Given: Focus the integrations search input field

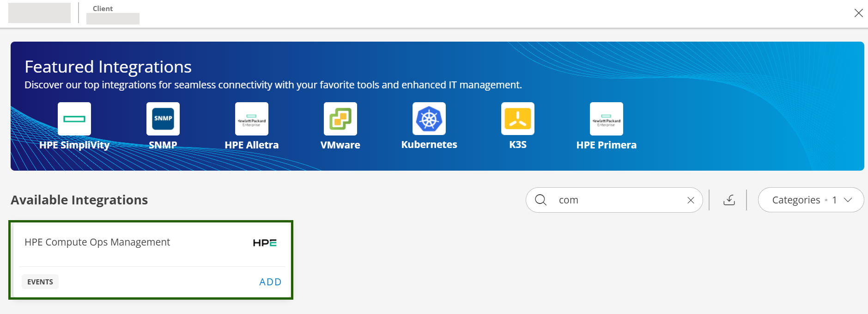Looking at the screenshot, I should [x=619, y=200].
